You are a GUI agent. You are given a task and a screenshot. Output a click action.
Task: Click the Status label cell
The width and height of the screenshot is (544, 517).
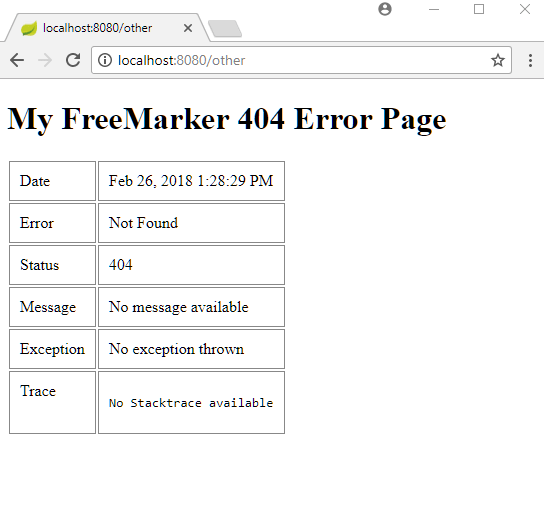click(x=52, y=265)
